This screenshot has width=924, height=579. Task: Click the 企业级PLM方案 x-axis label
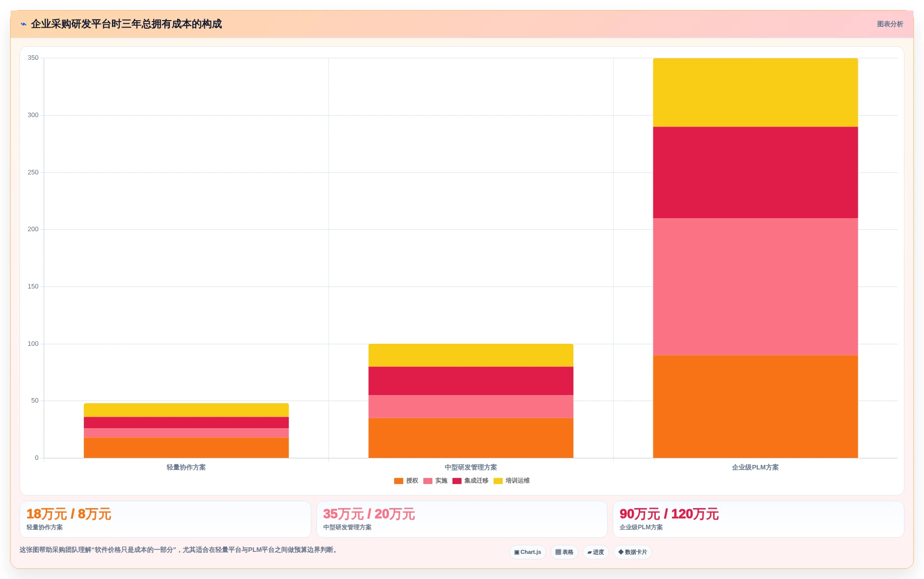pos(755,467)
